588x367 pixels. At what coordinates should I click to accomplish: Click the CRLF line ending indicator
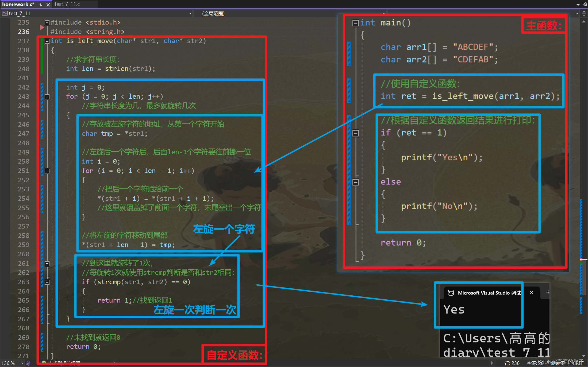pos(578,363)
